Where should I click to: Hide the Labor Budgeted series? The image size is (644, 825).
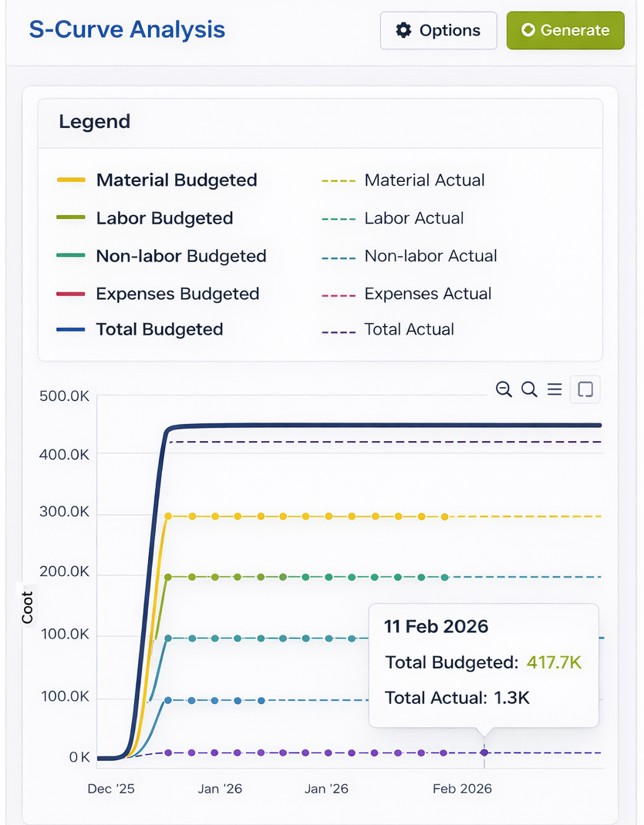click(164, 218)
